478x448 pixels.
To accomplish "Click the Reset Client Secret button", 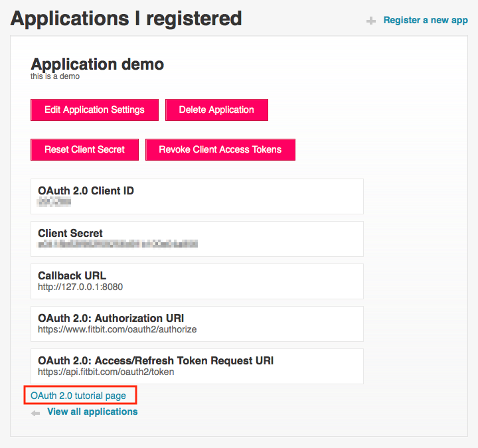I will (x=85, y=149).
